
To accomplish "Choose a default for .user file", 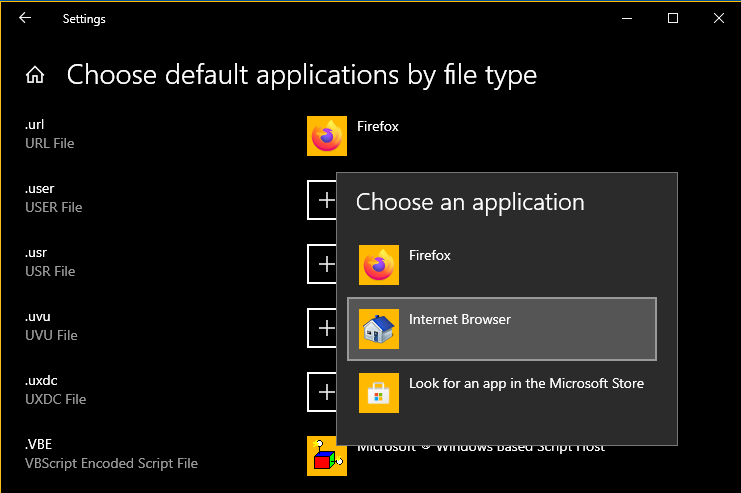I will click(322, 200).
